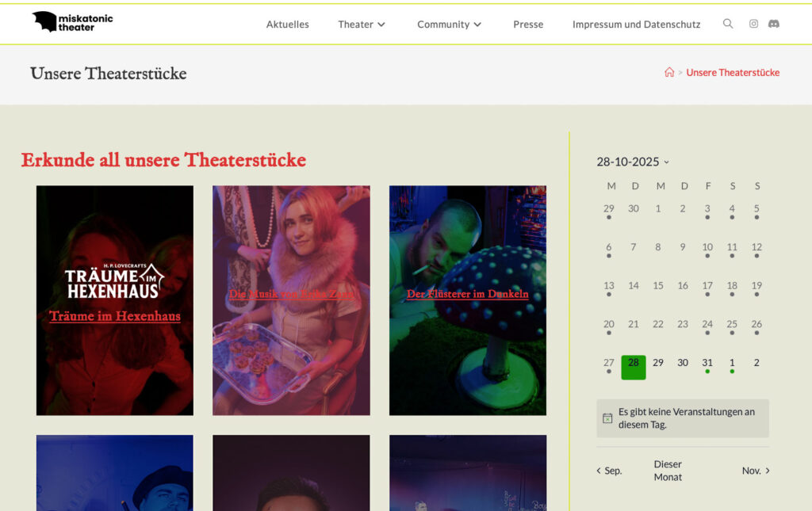Click the Dieser Monat button
The height and width of the screenshot is (511, 812).
point(668,471)
